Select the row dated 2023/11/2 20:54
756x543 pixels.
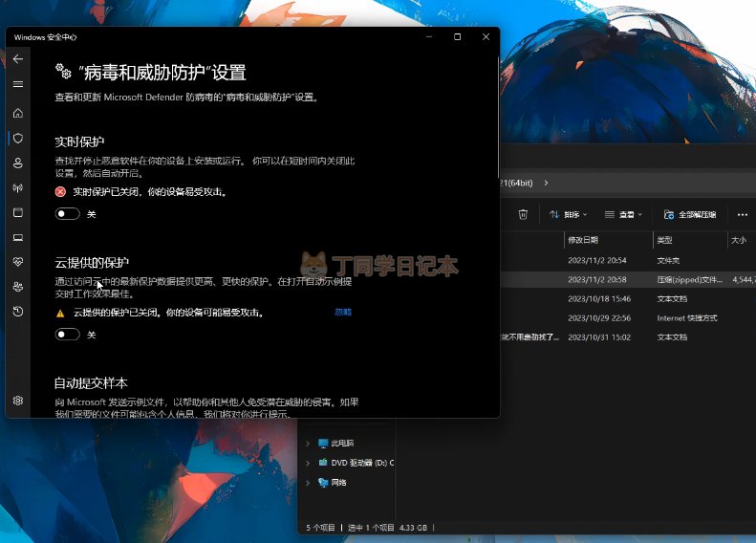(628, 260)
